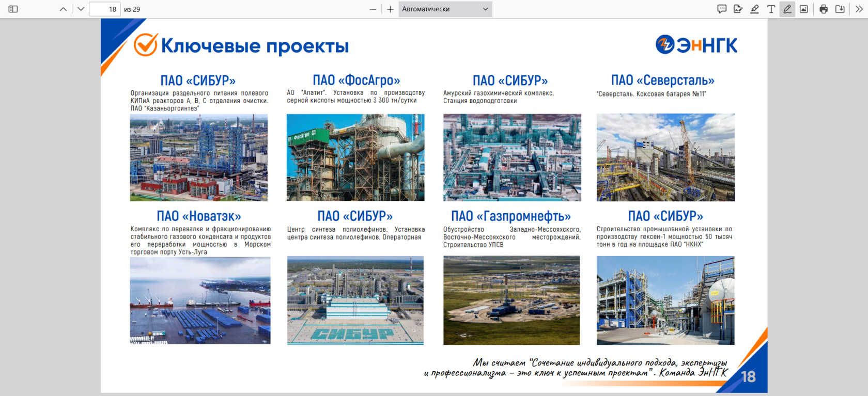Open the additional tools menu chevrons
Viewport: 868px width, 396px height.
coord(859,9)
